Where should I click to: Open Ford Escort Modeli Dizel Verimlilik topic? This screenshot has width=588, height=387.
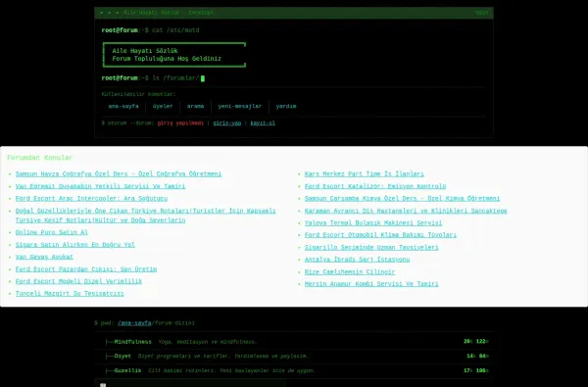[x=78, y=281]
